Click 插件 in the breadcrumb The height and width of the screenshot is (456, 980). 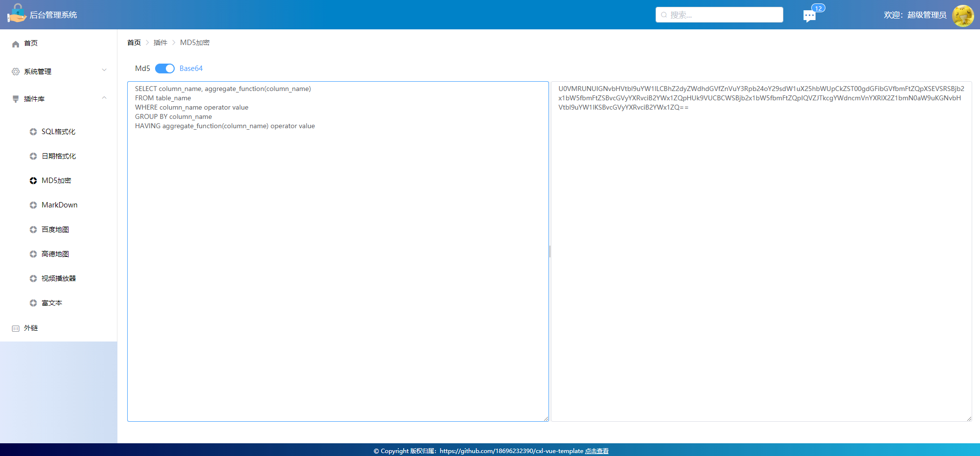(160, 43)
